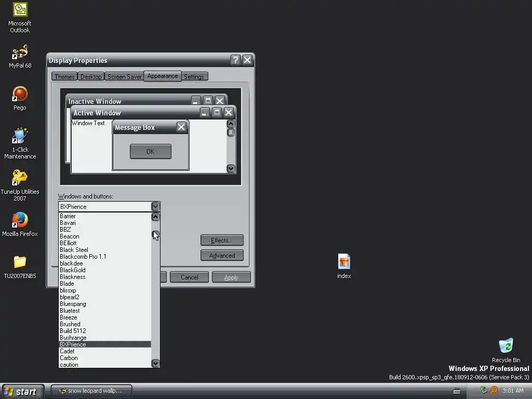The image size is (532, 399).
Task: Click the Advanced button
Action: click(x=222, y=256)
